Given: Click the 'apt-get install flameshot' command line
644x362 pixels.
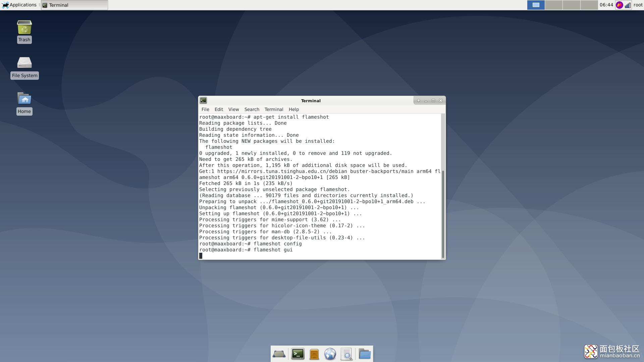Looking at the screenshot, I should [x=264, y=117].
